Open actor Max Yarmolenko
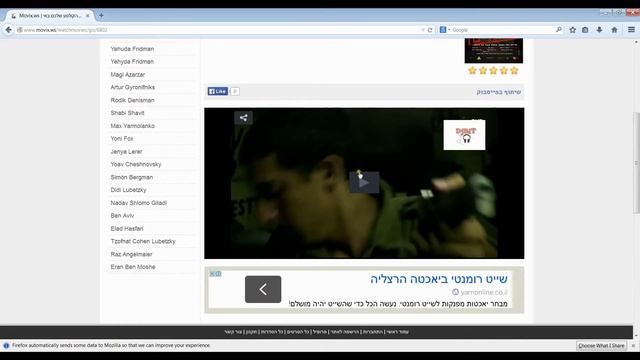 pyautogui.click(x=133, y=126)
